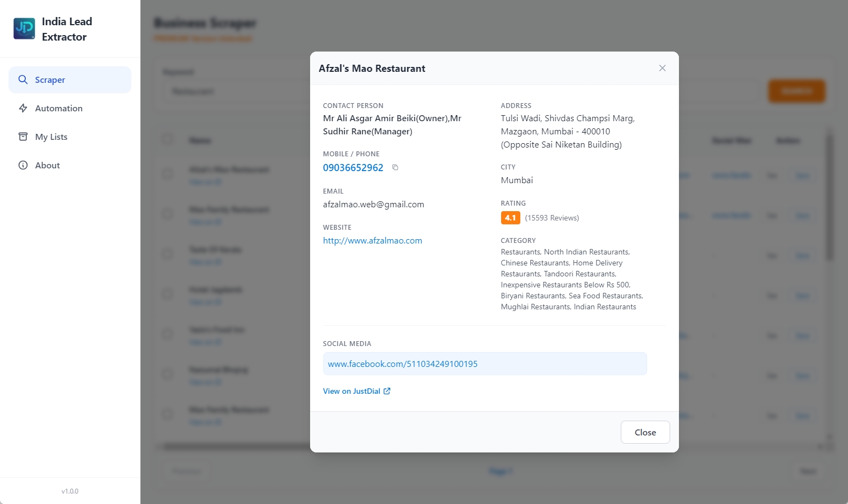This screenshot has height=504, width=848.
Task: Dismiss the dialog with the X icon
Action: [x=662, y=68]
